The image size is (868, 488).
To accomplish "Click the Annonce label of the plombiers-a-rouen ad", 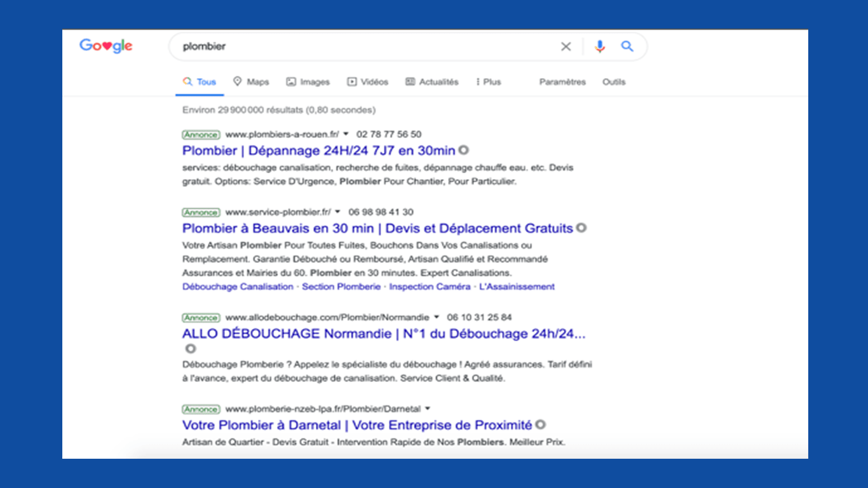I will coord(201,134).
